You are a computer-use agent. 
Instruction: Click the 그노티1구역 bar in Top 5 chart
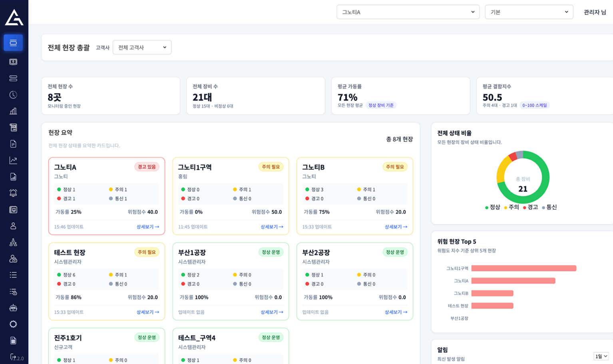(x=523, y=269)
